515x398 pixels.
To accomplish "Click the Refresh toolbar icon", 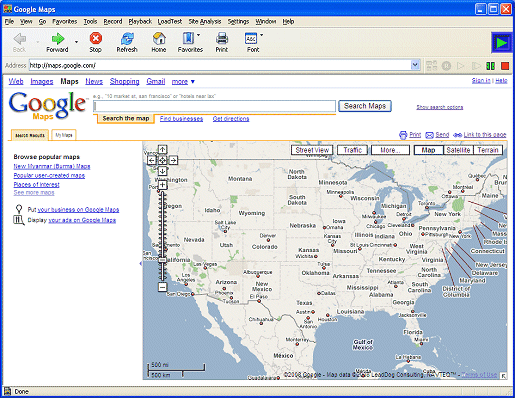I will (x=127, y=38).
